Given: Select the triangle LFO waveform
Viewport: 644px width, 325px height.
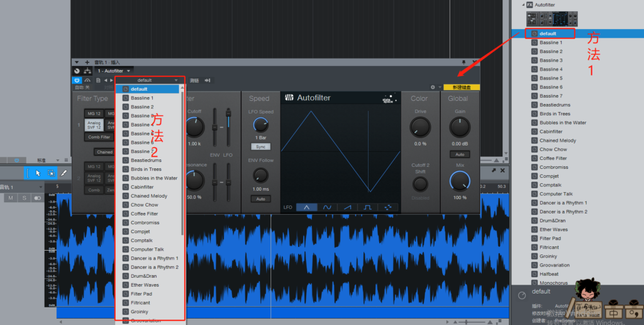Looking at the screenshot, I should [306, 207].
